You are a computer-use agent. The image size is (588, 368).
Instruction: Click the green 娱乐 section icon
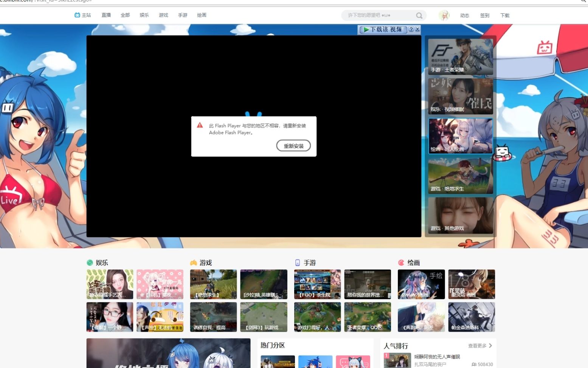[90, 263]
